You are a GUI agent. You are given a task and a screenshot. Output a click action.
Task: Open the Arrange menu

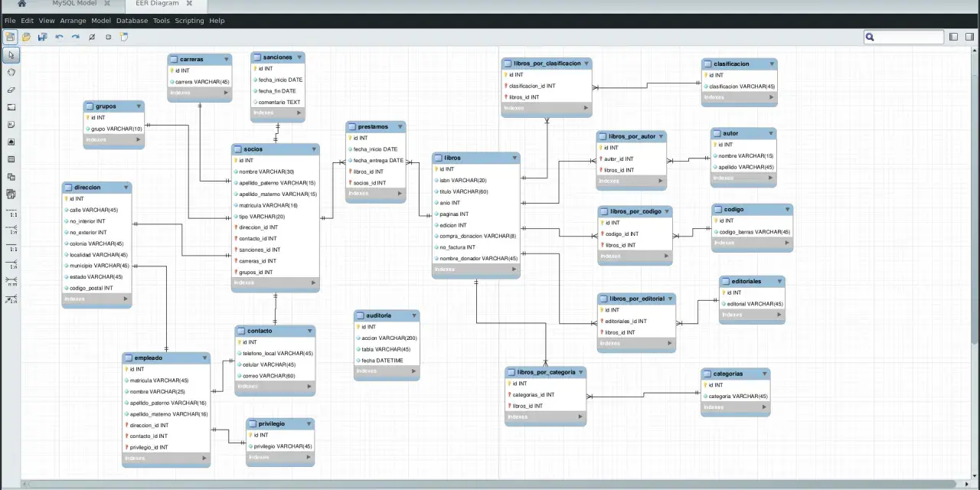pos(73,21)
